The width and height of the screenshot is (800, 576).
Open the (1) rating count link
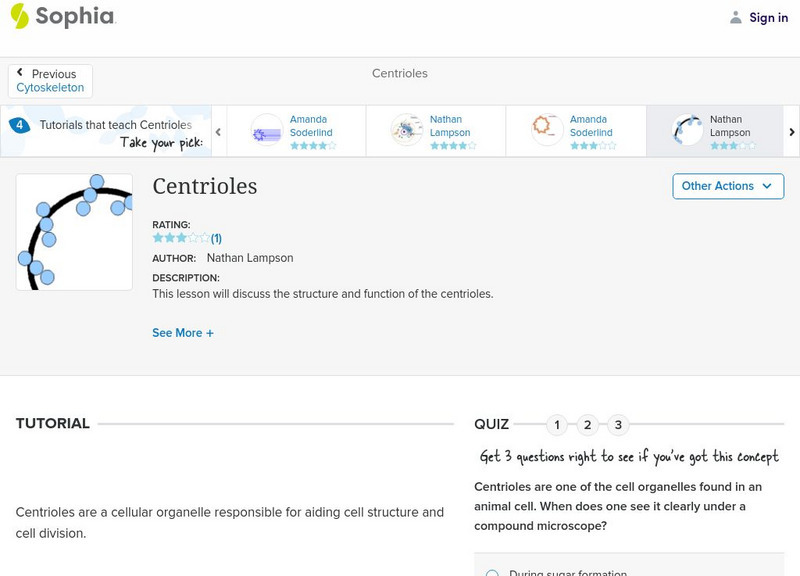(x=216, y=238)
